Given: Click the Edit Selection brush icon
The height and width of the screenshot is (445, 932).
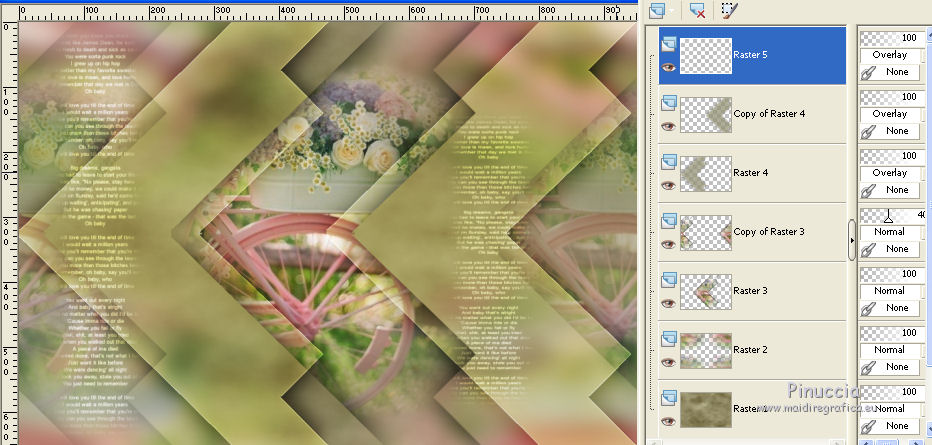Looking at the screenshot, I should click(729, 10).
